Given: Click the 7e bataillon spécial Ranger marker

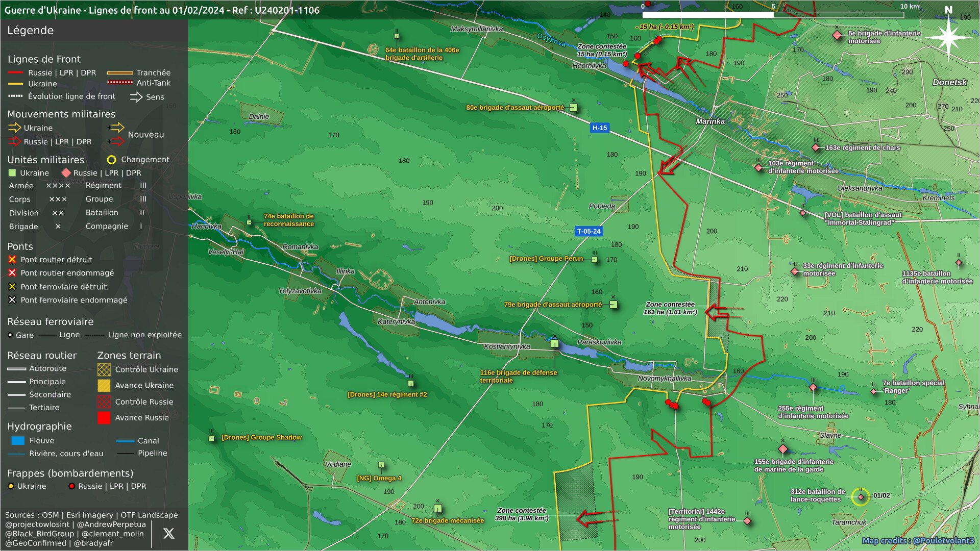Looking at the screenshot, I should click(x=873, y=391).
